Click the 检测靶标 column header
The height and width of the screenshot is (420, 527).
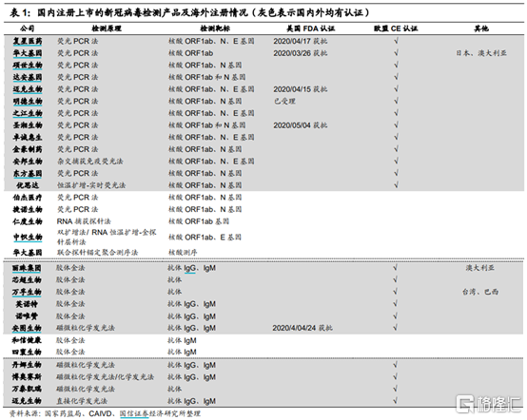pos(215,29)
